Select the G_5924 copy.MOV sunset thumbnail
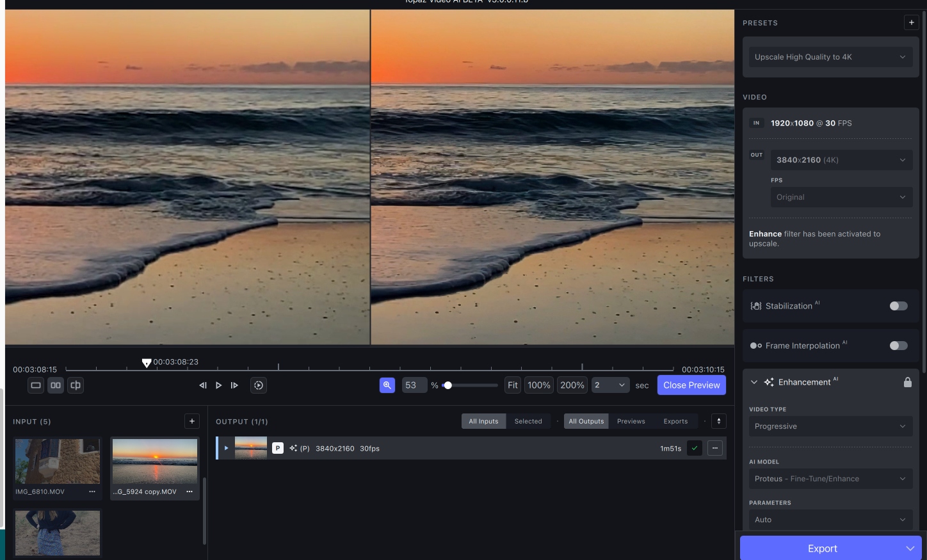Screen dimensions: 927x560 tap(155, 461)
